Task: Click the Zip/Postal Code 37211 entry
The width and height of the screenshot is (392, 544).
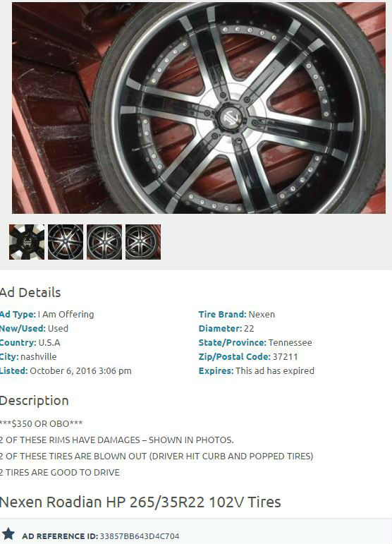Action: point(248,356)
